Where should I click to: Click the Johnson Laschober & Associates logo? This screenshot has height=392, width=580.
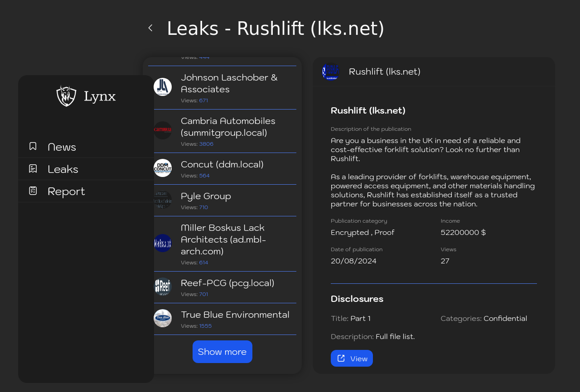click(163, 87)
